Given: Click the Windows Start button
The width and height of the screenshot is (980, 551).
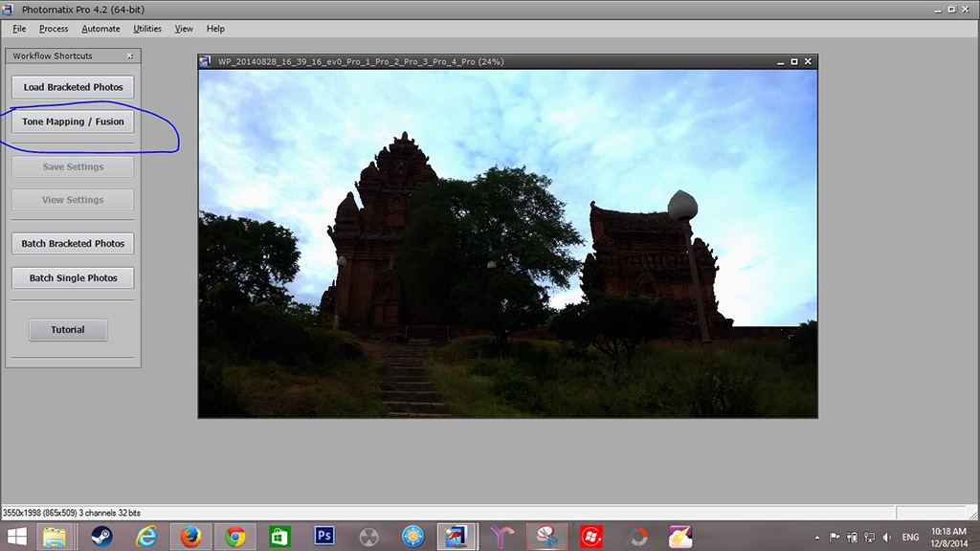Looking at the screenshot, I should pos(17,536).
